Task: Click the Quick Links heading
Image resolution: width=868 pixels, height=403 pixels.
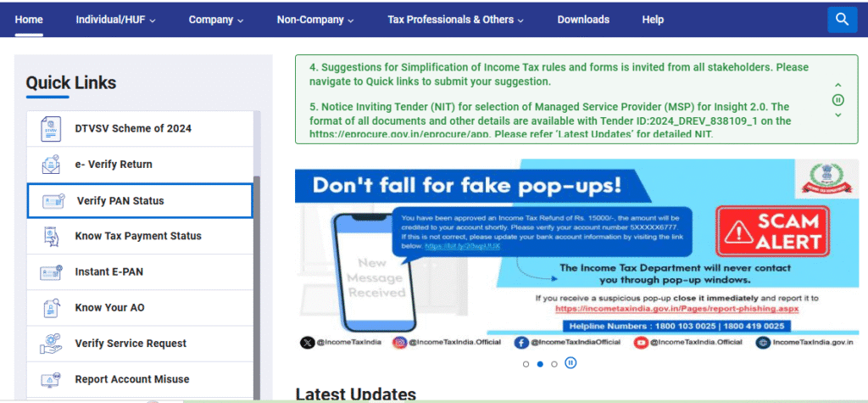Action: pyautogui.click(x=71, y=83)
